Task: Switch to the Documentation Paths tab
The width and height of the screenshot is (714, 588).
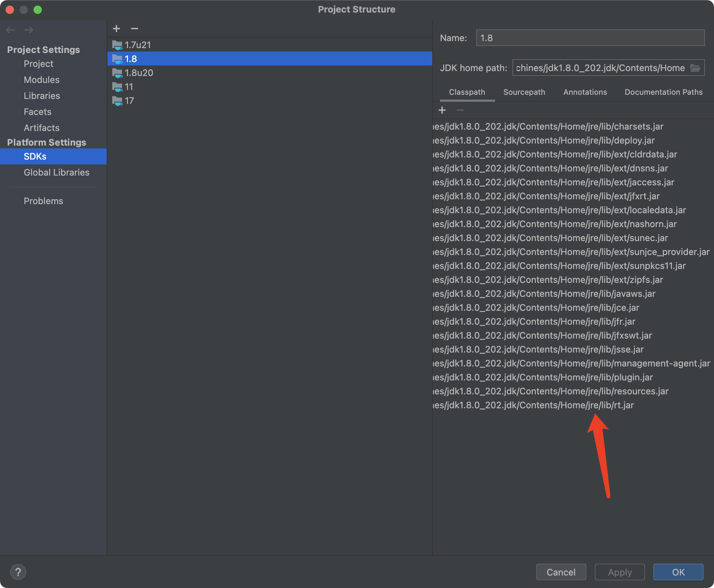Action: 663,92
